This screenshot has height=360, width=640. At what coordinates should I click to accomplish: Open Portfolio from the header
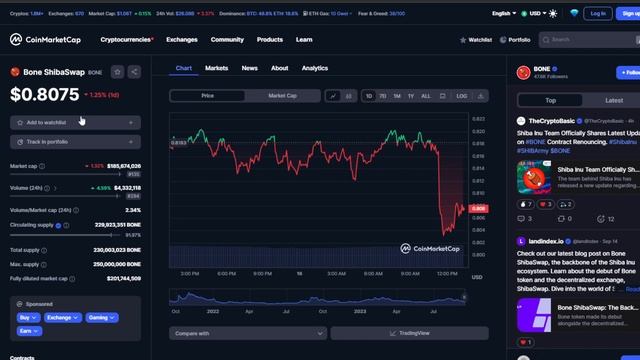tap(515, 40)
